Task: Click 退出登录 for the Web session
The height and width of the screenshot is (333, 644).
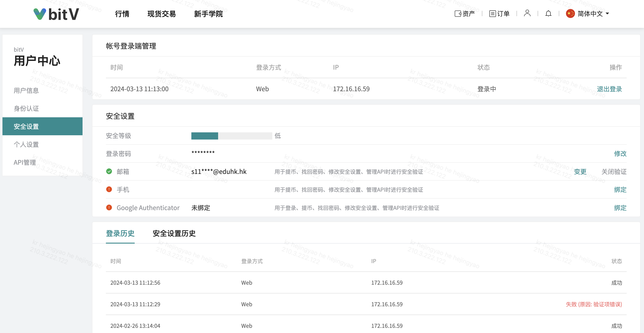Action: coord(609,89)
